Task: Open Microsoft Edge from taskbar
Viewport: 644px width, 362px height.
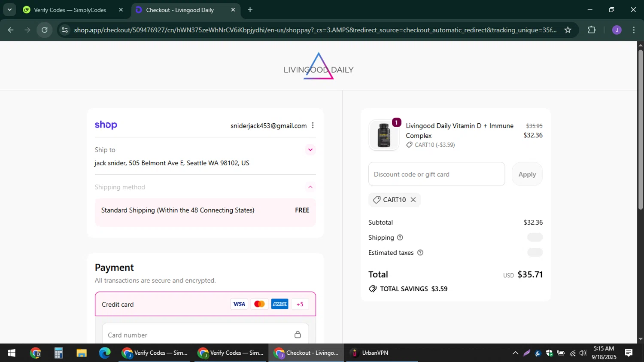Action: pos(105,353)
